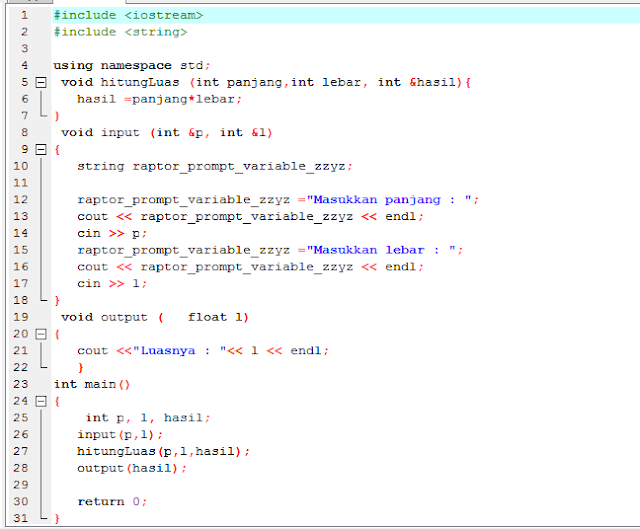Click the '#include <string>' line

tap(120, 32)
